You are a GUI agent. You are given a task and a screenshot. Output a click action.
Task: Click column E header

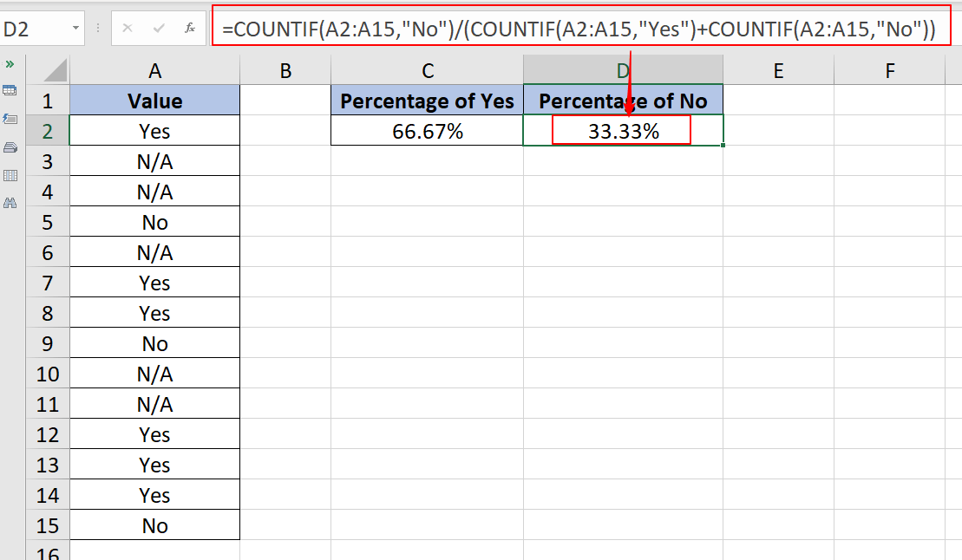(778, 69)
